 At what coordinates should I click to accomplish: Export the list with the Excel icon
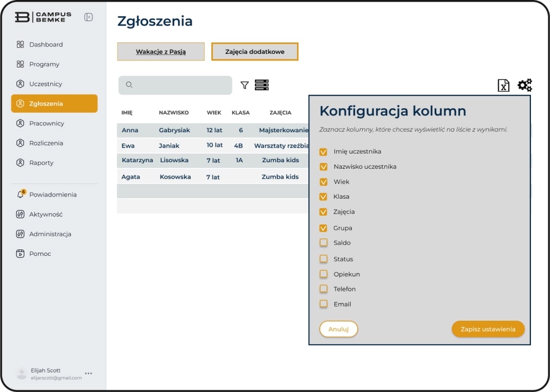tap(503, 85)
